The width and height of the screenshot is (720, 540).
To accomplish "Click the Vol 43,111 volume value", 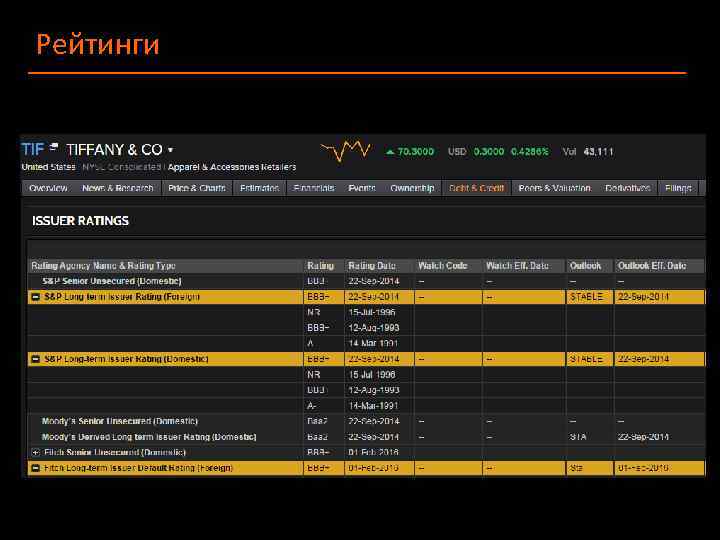I will pyautogui.click(x=588, y=152).
